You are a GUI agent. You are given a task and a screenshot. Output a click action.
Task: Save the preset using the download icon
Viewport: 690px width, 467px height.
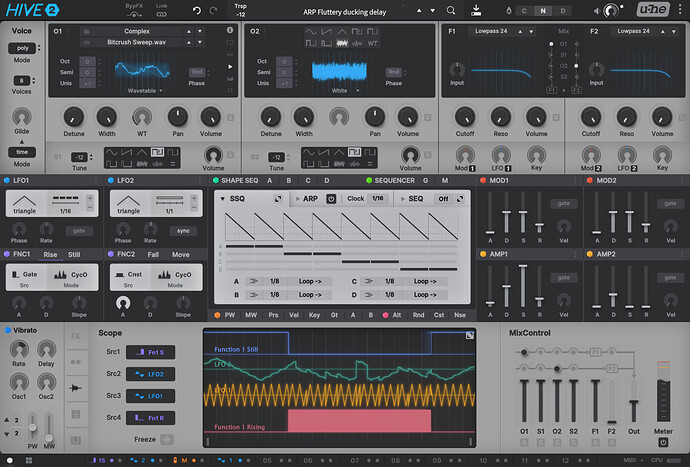[x=476, y=10]
